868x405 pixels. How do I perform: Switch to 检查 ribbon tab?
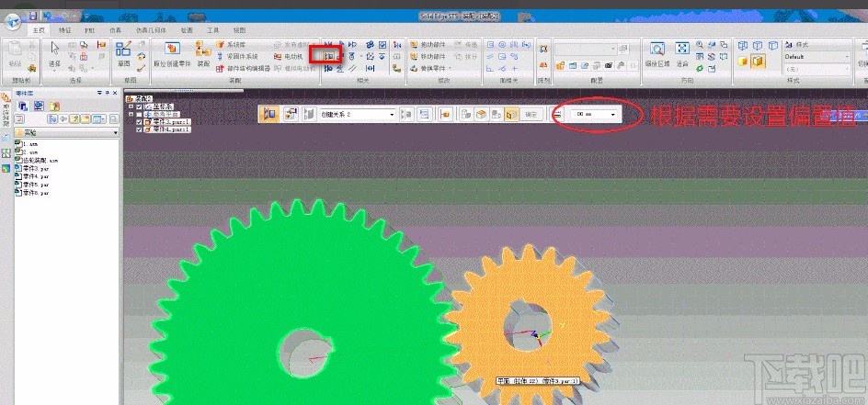click(187, 30)
